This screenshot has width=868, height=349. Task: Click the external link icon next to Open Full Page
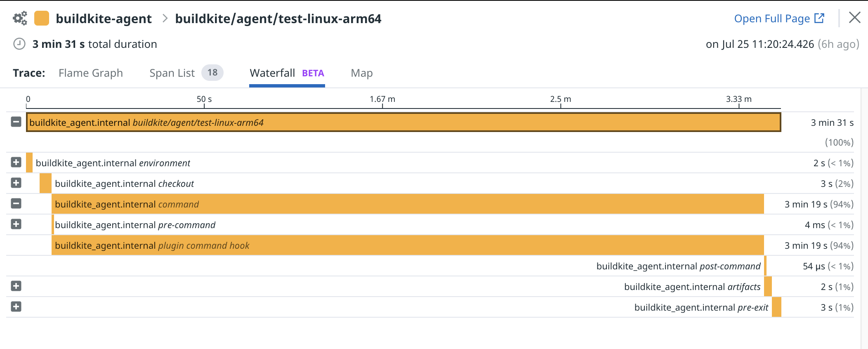tap(819, 19)
